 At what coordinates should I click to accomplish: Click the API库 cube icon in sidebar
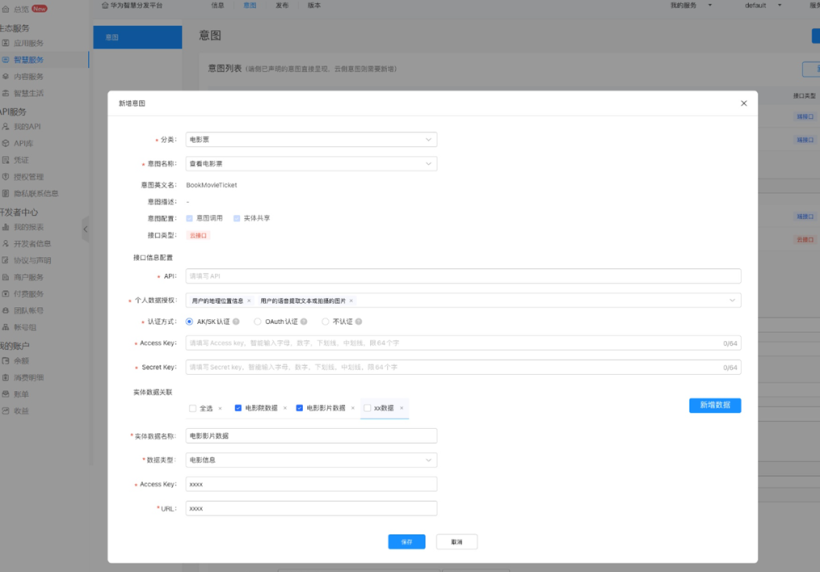tap(6, 143)
